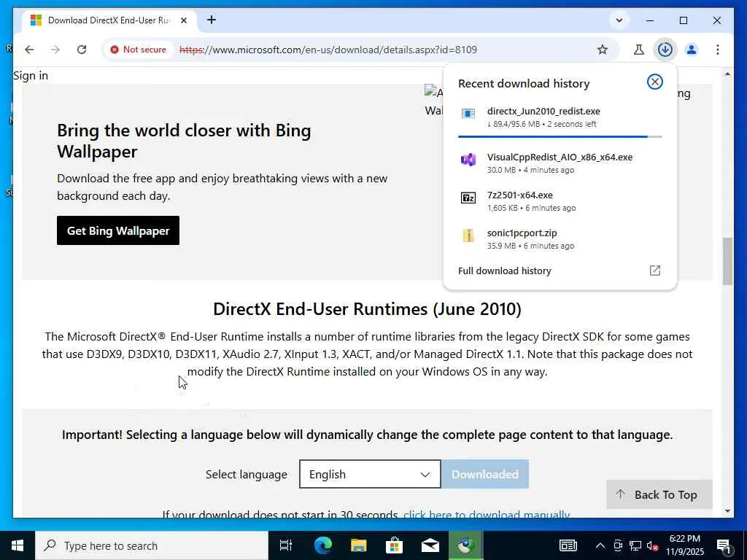This screenshot has height=560, width=747.
Task: Click the VisualCppRedist purple file icon
Action: [468, 160]
